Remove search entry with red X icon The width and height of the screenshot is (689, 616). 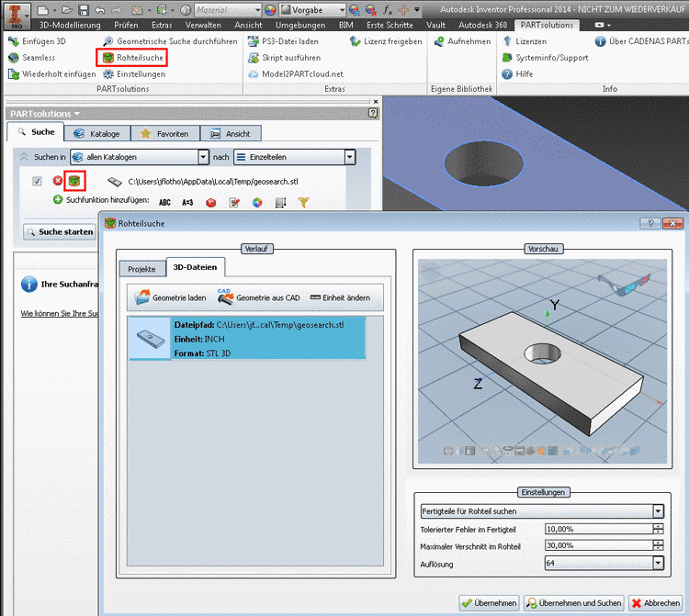pyautogui.click(x=58, y=182)
